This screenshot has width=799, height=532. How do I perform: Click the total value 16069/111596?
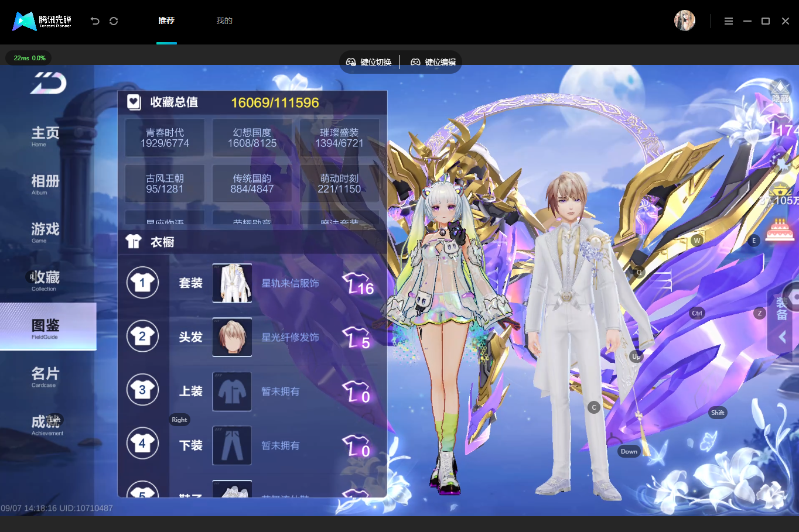(x=275, y=102)
